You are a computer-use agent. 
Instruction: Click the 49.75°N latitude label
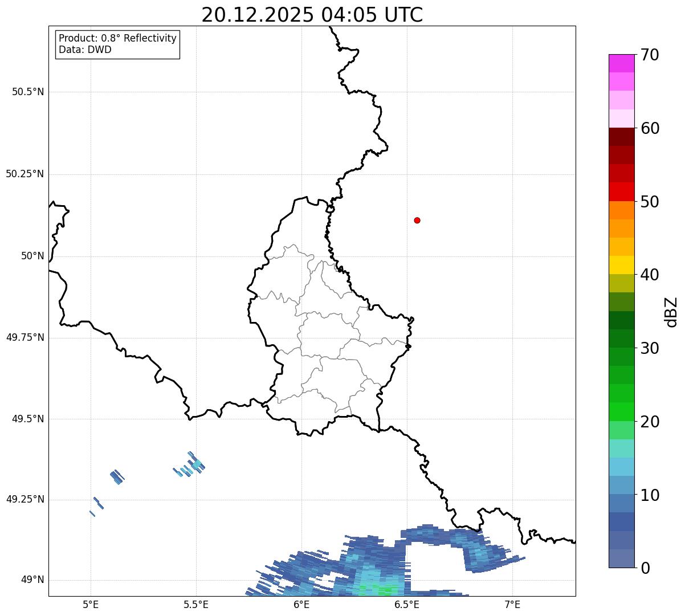[x=25, y=337]
